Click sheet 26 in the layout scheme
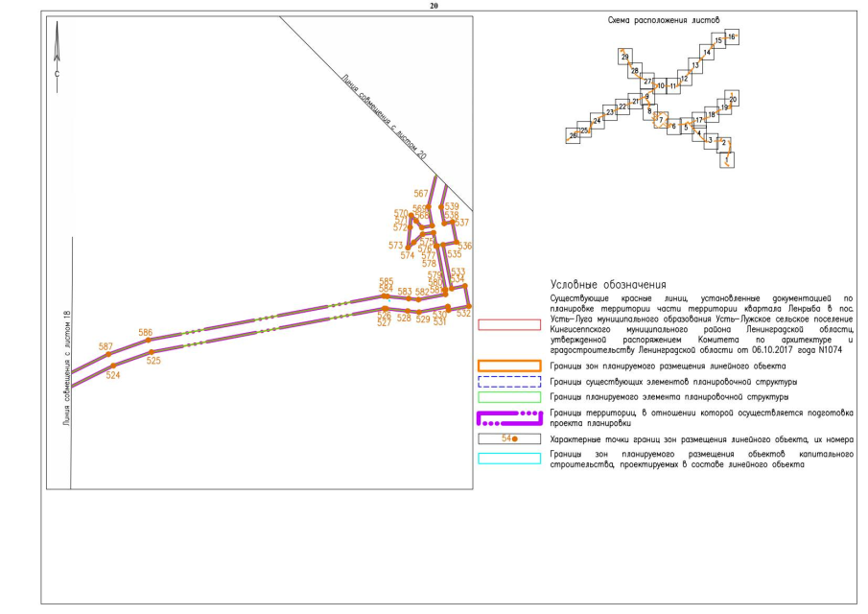 click(x=574, y=136)
